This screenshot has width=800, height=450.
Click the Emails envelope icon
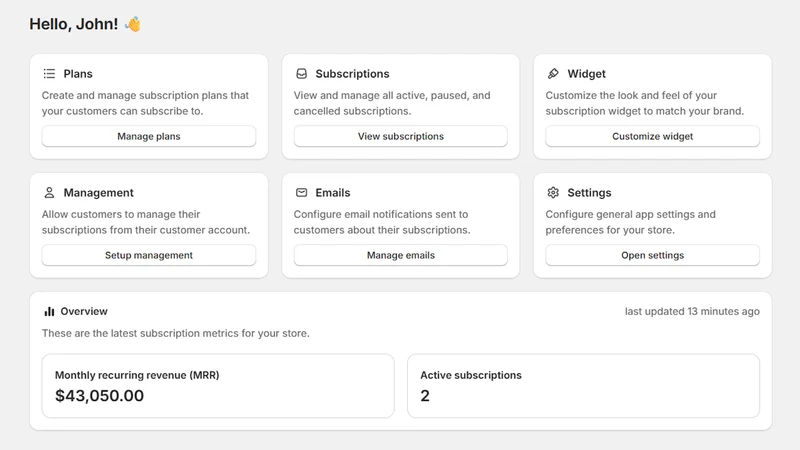pos(302,193)
